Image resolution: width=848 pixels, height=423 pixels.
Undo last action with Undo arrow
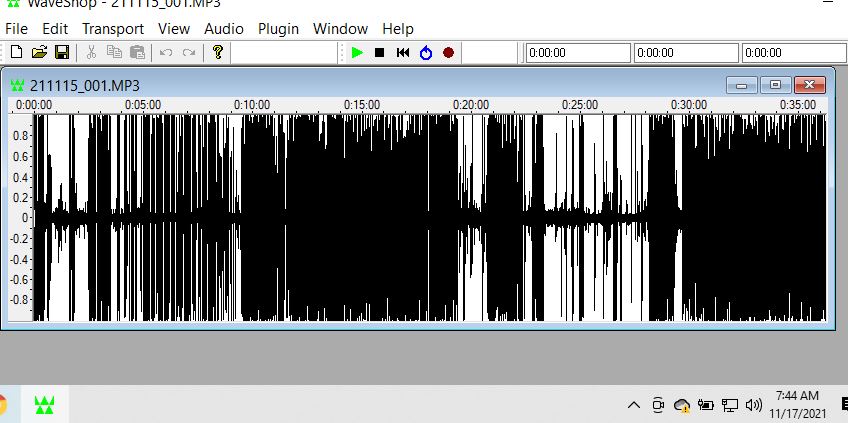166,52
